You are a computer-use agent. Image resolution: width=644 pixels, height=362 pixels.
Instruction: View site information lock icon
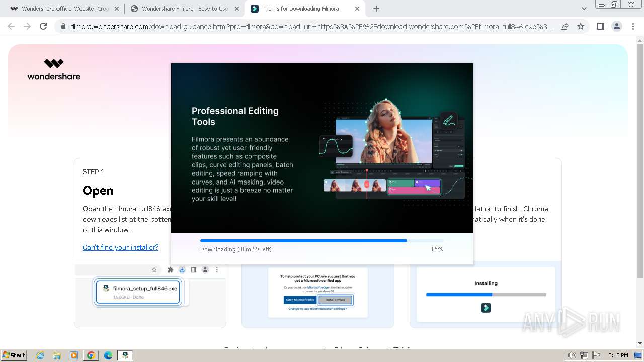pos(63,26)
